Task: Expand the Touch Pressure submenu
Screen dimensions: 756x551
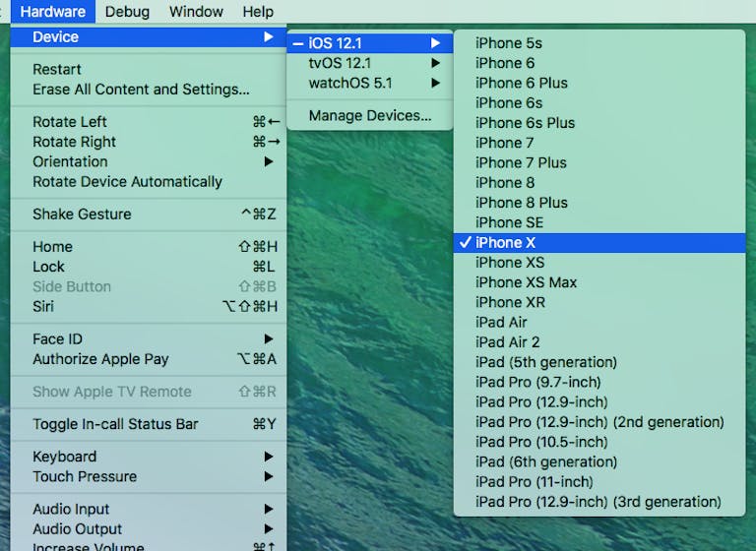Action: 149,477
